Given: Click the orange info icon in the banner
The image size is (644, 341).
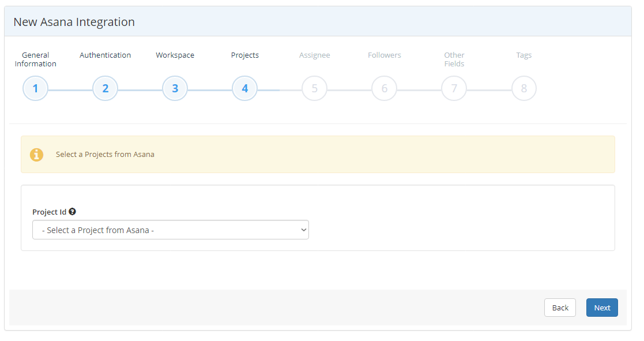Looking at the screenshot, I should (36, 154).
